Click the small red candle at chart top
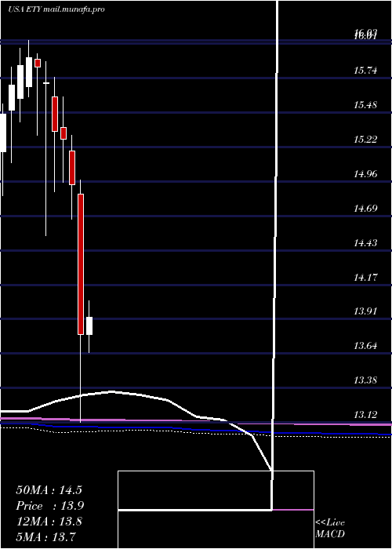Image resolution: width=392 pixels, height=549 pixels. [38, 63]
